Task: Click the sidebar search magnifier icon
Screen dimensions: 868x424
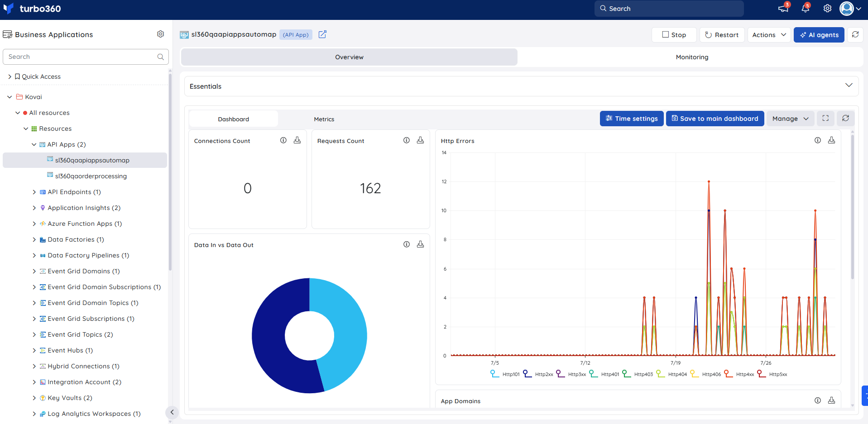Action: point(160,57)
